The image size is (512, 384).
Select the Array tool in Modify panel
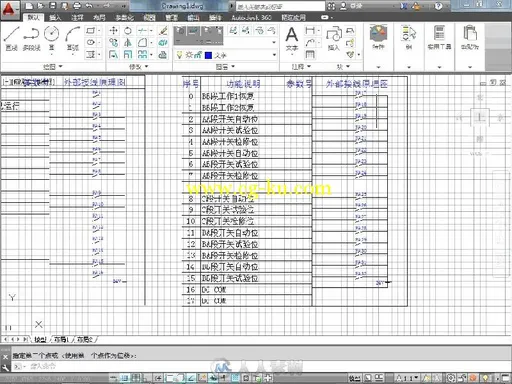point(142,55)
